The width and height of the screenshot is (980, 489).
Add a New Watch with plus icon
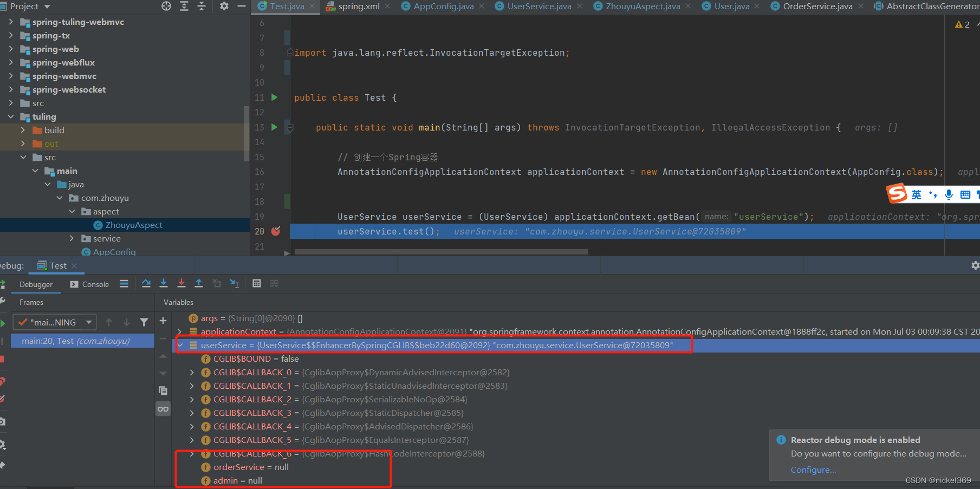click(x=163, y=321)
